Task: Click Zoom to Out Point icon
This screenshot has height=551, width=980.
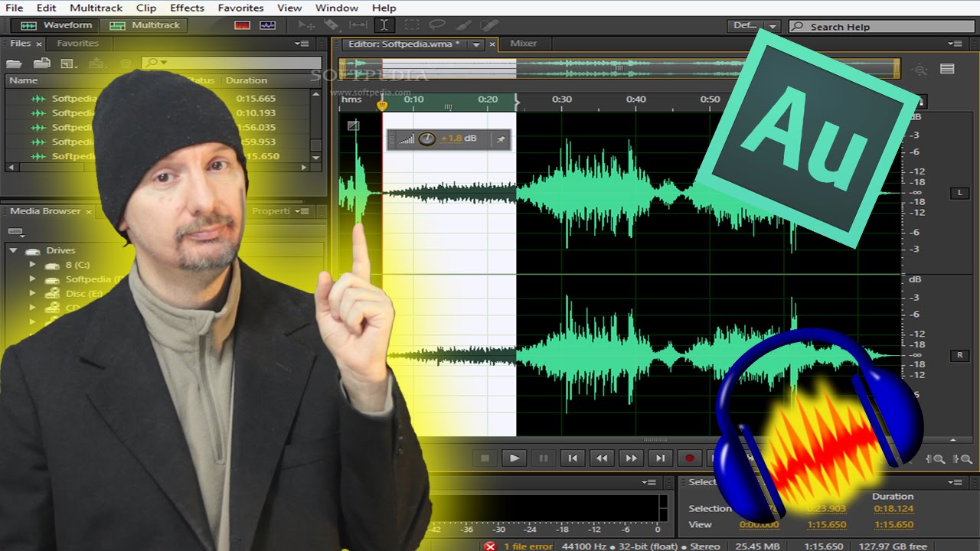Action: coord(963,458)
